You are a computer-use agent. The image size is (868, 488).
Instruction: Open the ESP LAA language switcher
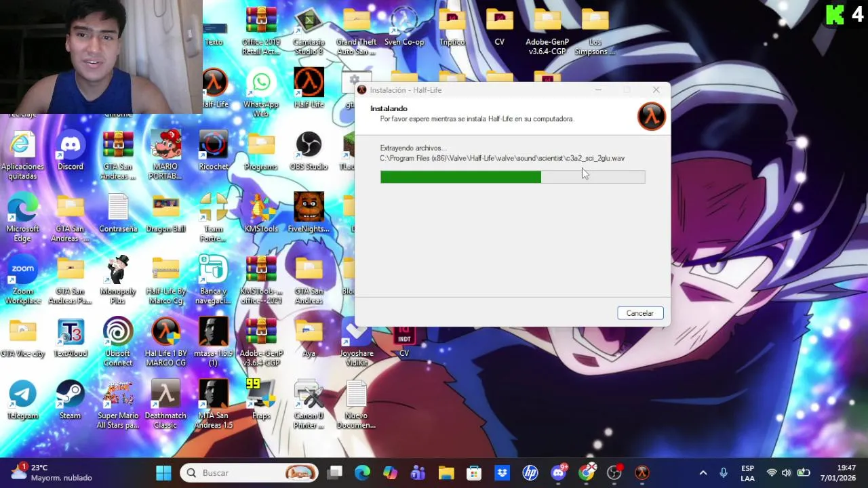pyautogui.click(x=747, y=473)
